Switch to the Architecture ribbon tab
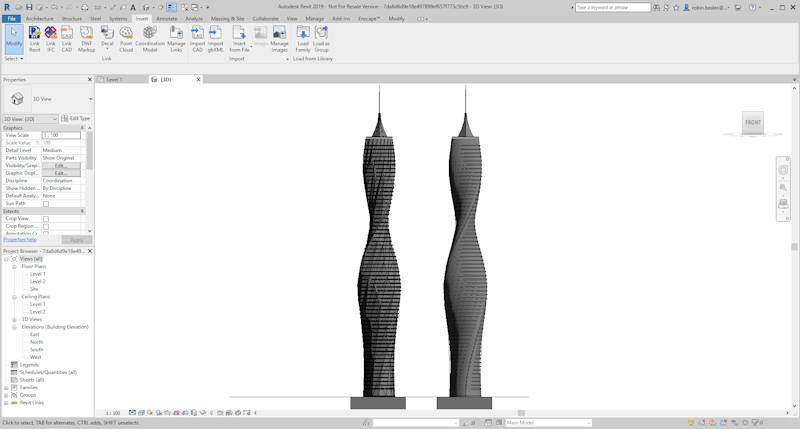Screen dimensions: 800x429 (x=39, y=18)
